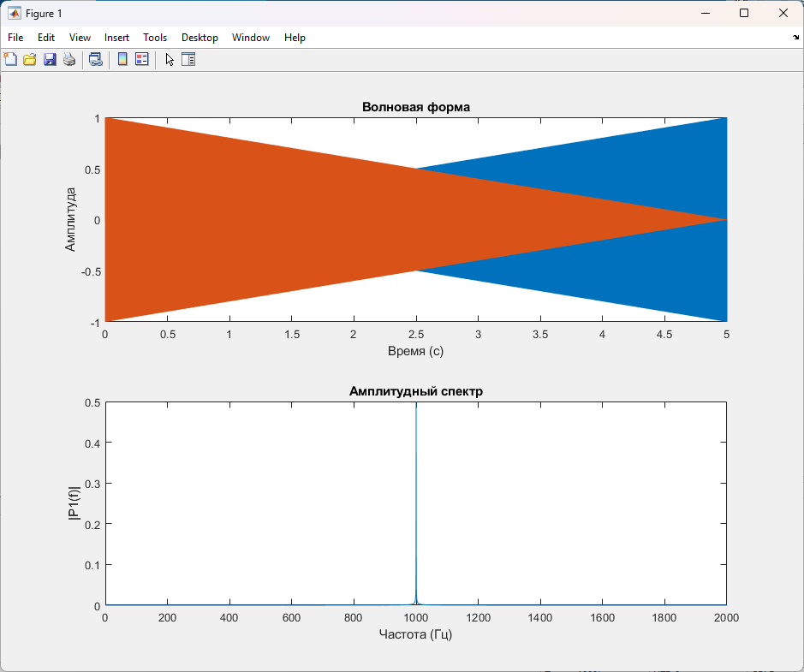Screen dimensions: 804x672
Task: Open the Tools menu
Action: (155, 38)
